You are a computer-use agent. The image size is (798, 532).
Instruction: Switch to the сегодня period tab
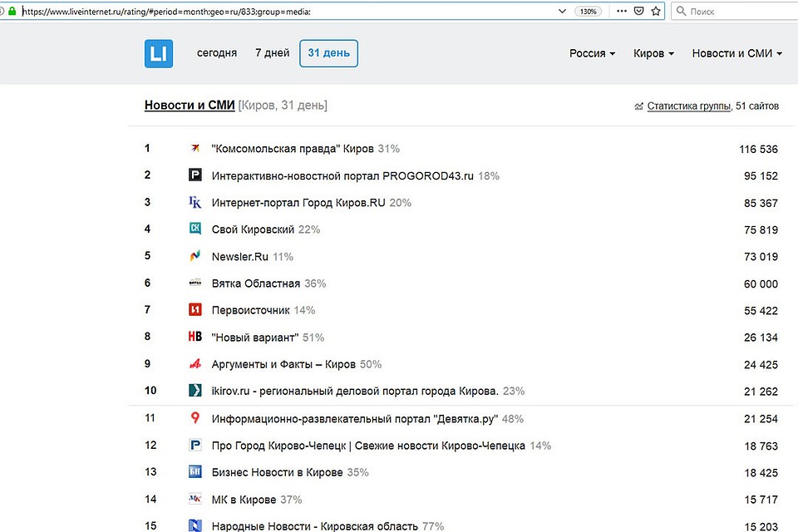217,53
